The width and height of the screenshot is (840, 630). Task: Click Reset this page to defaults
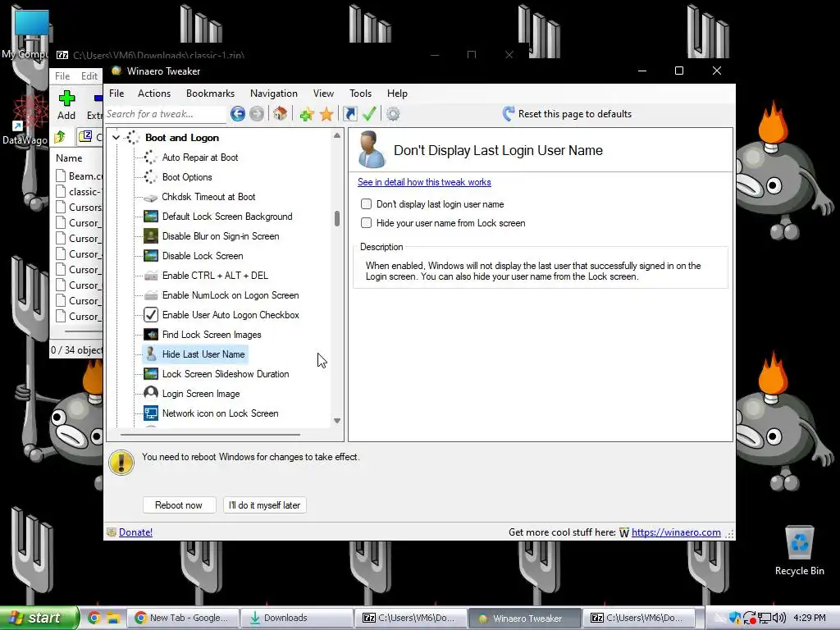point(568,113)
